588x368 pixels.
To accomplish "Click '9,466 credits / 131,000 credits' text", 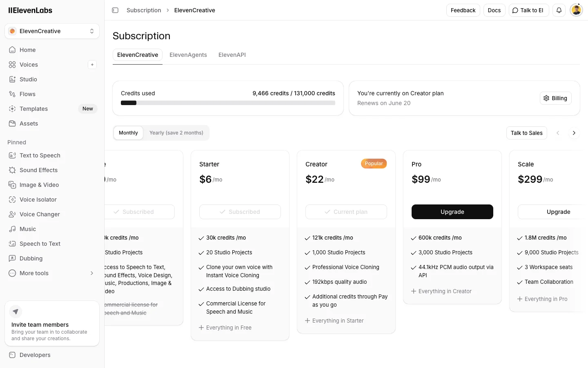I will pos(294,93).
